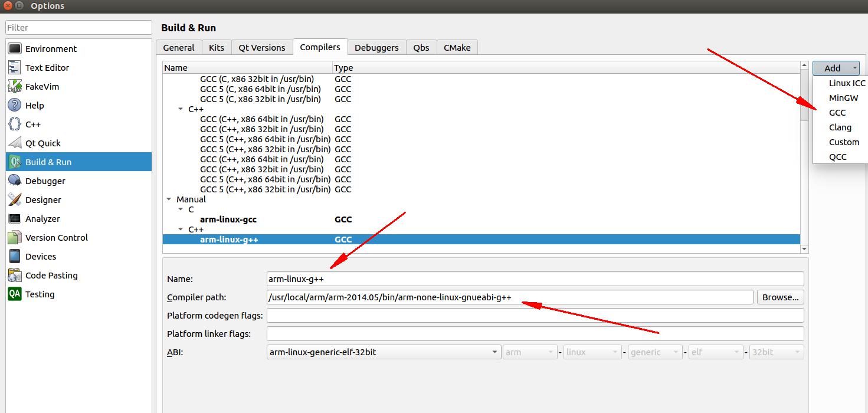The image size is (868, 413).
Task: Open the Version Control settings category
Action: point(78,238)
